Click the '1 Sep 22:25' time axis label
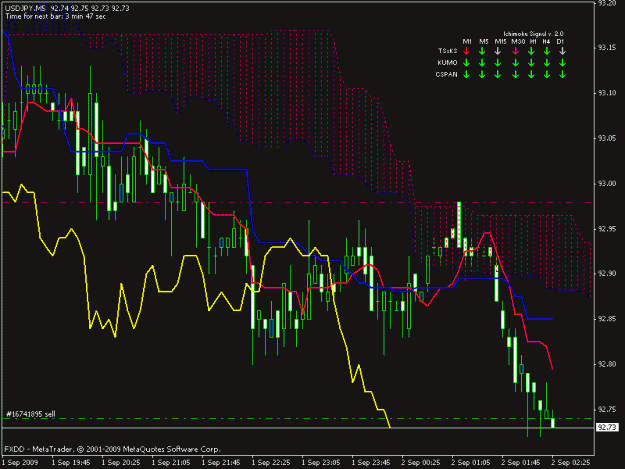Screen dimensions: 625x469 271,463
